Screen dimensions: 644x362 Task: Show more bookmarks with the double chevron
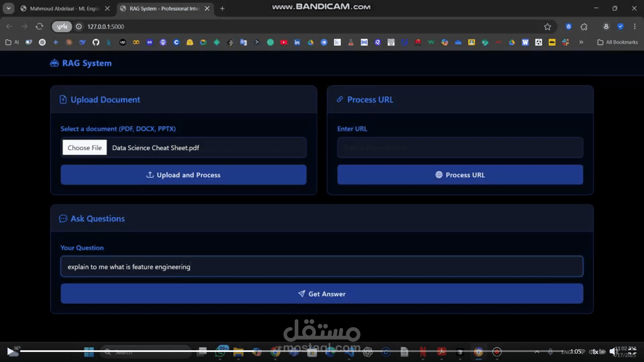pyautogui.click(x=581, y=42)
